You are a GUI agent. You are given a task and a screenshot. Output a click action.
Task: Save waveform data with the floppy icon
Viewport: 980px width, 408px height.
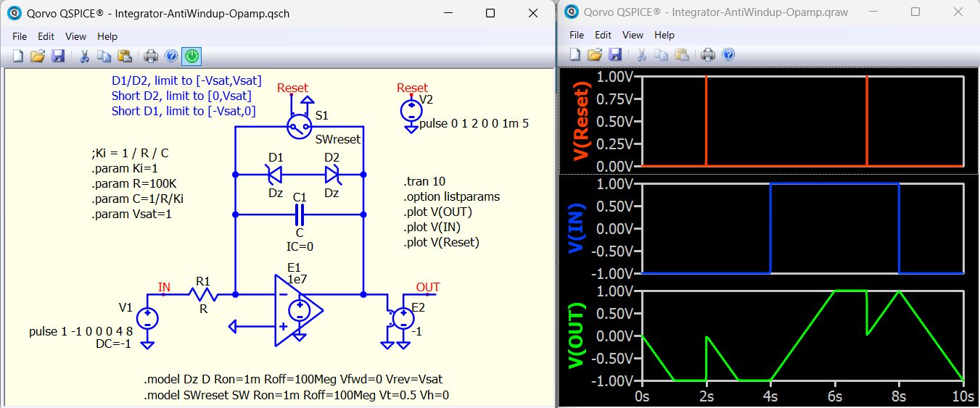pyautogui.click(x=615, y=54)
